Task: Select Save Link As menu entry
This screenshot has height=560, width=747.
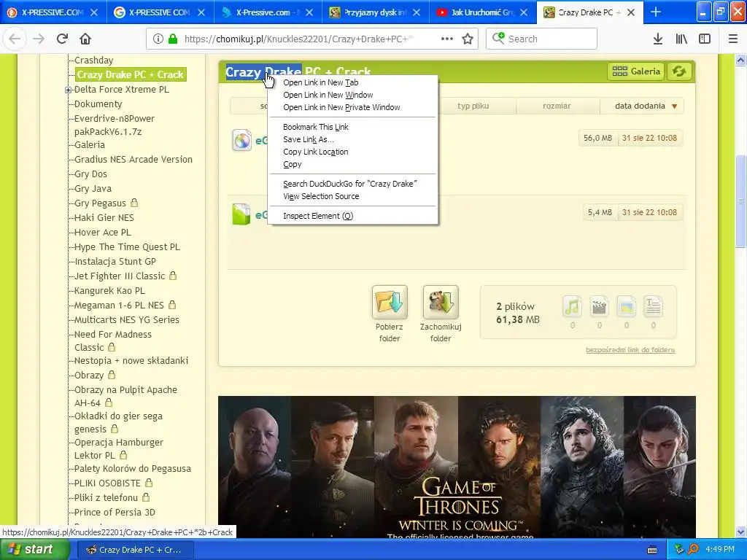Action: pyautogui.click(x=353, y=139)
